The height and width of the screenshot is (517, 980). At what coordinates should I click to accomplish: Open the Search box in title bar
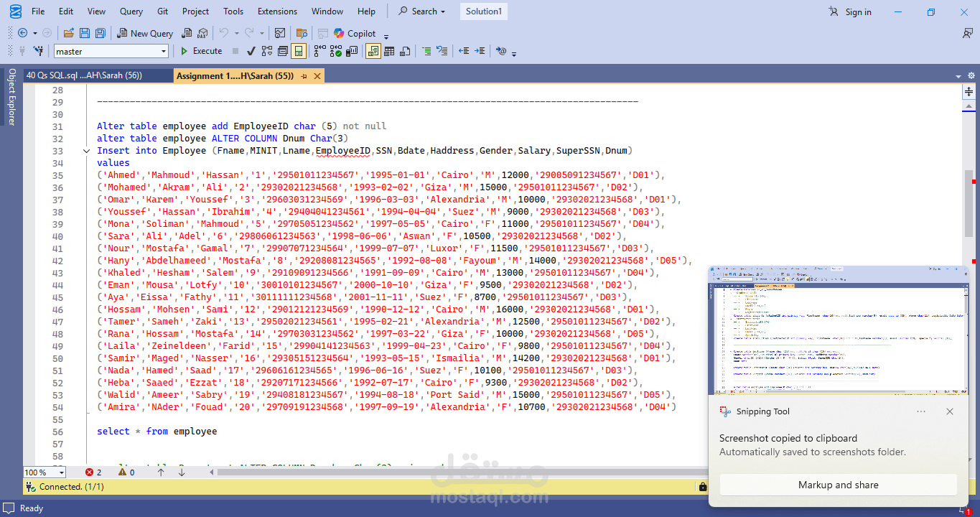[x=422, y=11]
